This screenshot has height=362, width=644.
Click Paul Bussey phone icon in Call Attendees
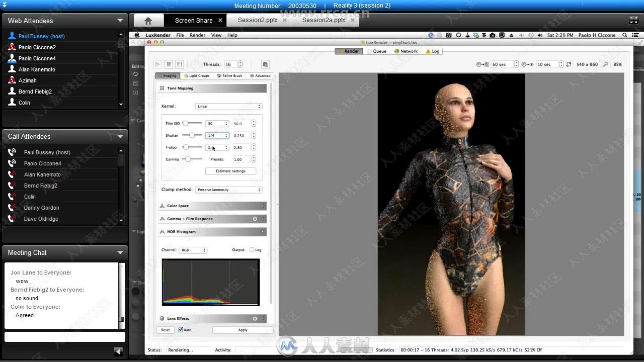12,152
